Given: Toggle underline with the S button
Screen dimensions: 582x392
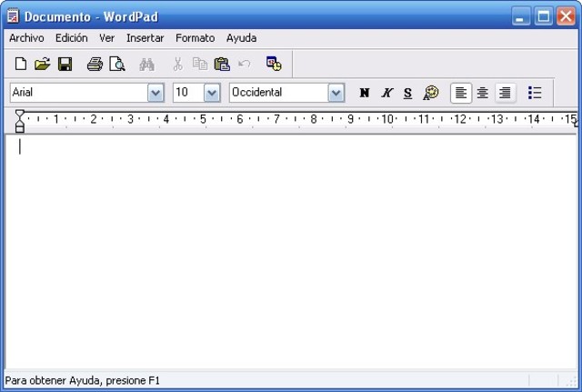Looking at the screenshot, I should [x=408, y=93].
